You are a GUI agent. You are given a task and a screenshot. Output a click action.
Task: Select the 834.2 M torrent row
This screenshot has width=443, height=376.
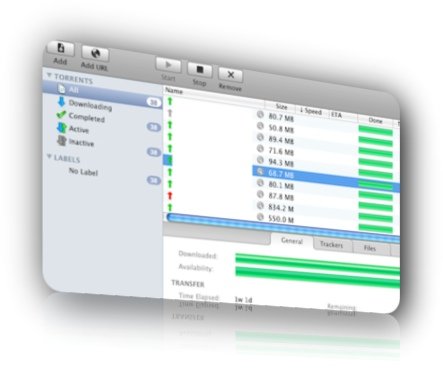pos(282,208)
